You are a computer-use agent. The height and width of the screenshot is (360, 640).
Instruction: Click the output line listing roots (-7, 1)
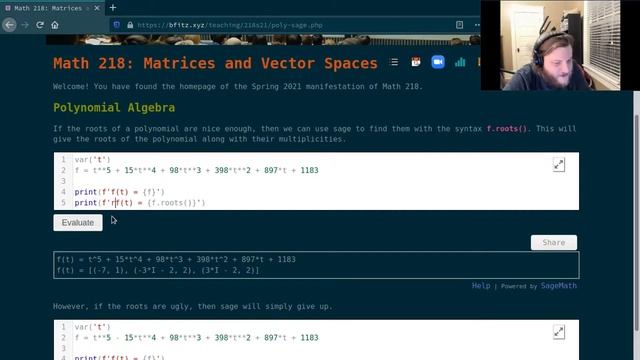(158, 270)
